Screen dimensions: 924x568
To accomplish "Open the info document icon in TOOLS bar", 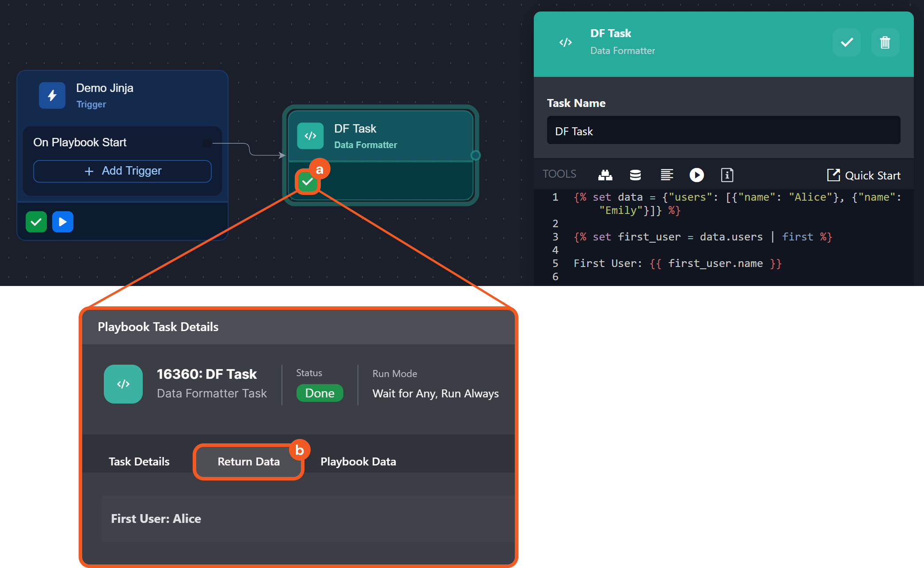I will point(726,175).
